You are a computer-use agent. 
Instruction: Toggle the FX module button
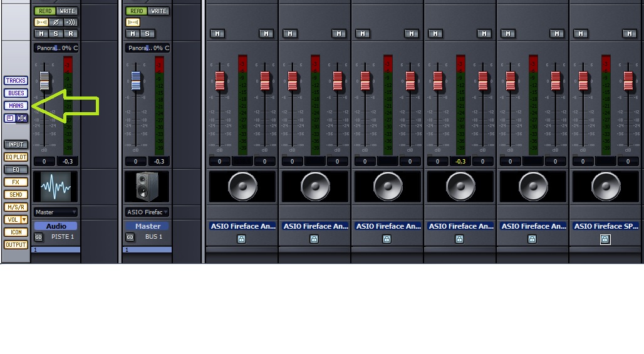[x=16, y=182]
